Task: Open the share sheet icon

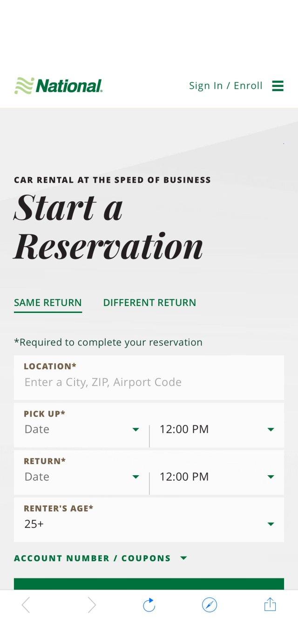Action: tap(270, 605)
